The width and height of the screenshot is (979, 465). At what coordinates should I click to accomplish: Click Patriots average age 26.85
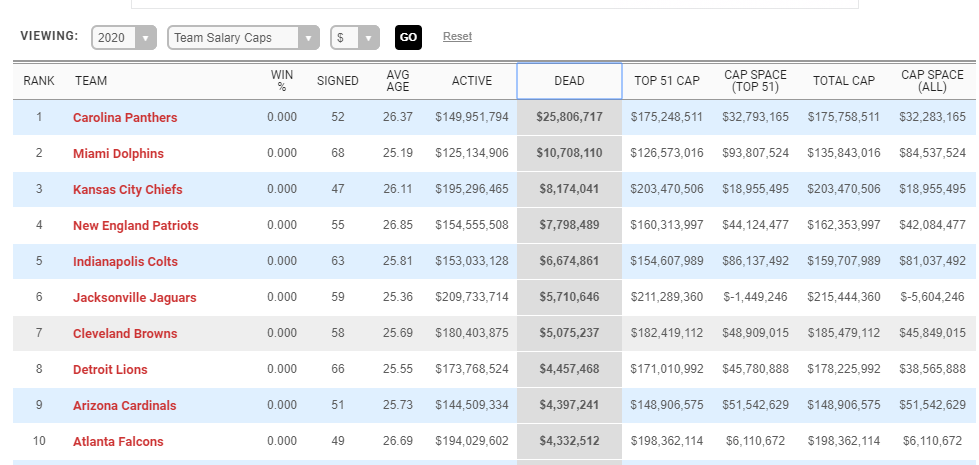coord(398,225)
